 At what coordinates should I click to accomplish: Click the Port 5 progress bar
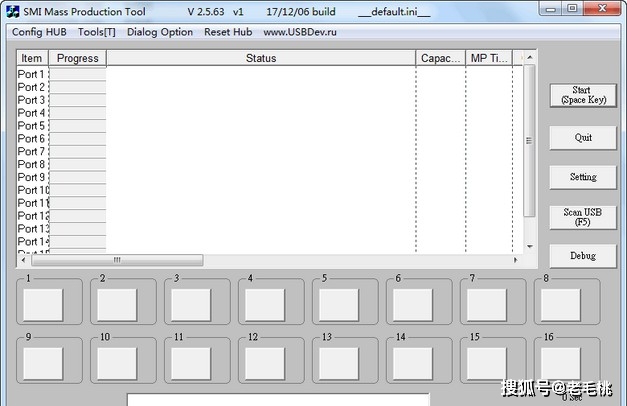[x=78, y=126]
